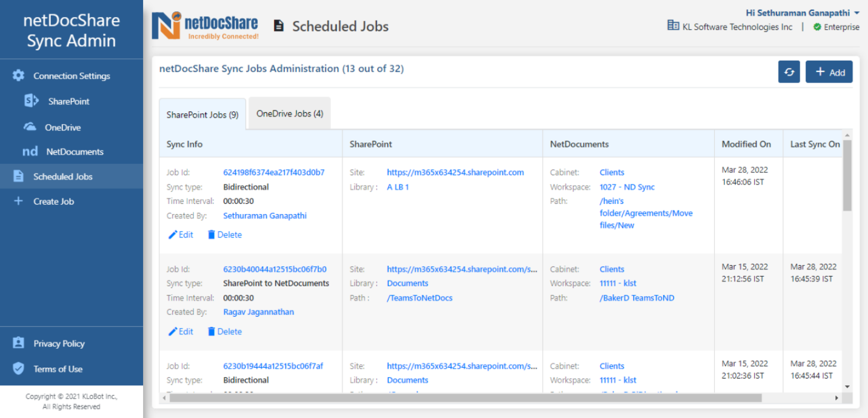Image resolution: width=868 pixels, height=418 pixels.
Task: Open the /BakerD TeamsToND path link
Action: pyautogui.click(x=637, y=298)
